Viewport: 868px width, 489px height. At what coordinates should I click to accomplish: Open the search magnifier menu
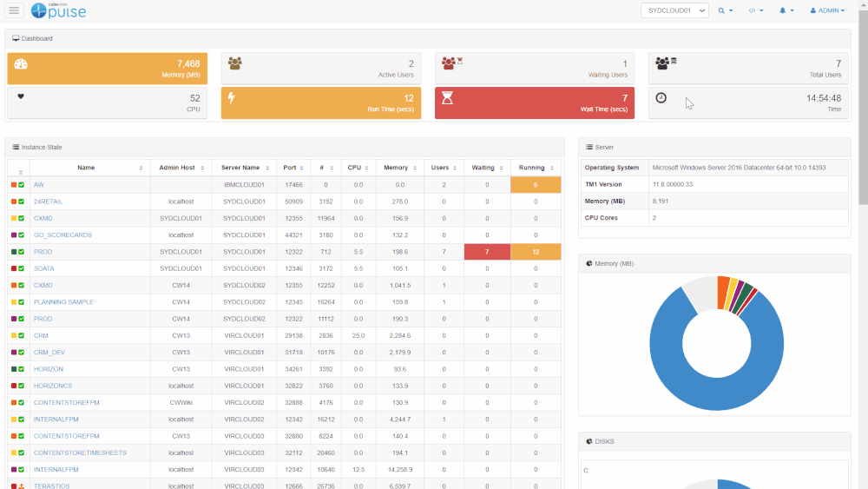click(725, 10)
